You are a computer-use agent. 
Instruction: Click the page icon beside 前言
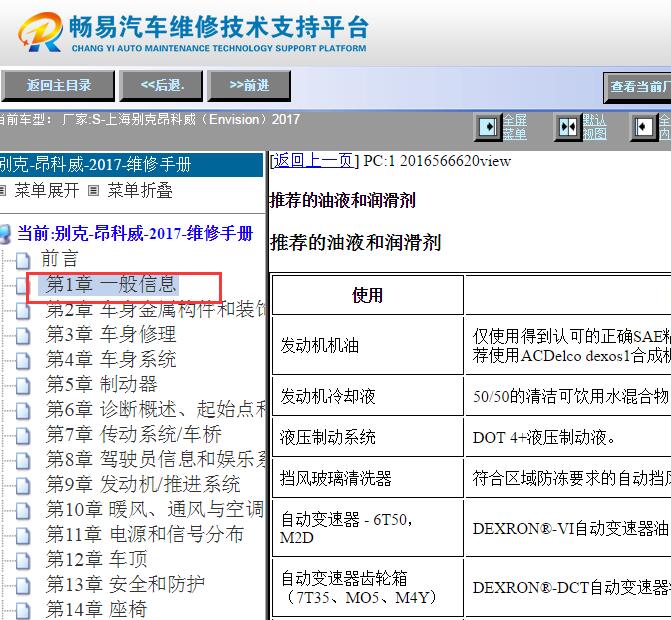pyautogui.click(x=23, y=261)
